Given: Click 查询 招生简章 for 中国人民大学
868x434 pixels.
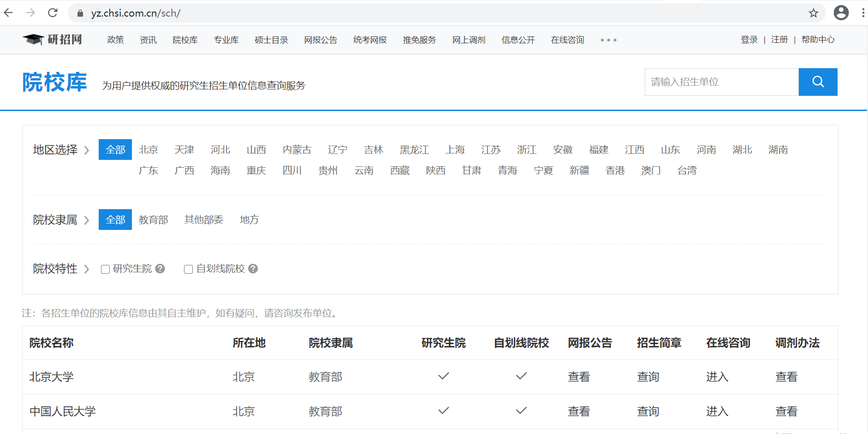Looking at the screenshot, I should [x=648, y=411].
